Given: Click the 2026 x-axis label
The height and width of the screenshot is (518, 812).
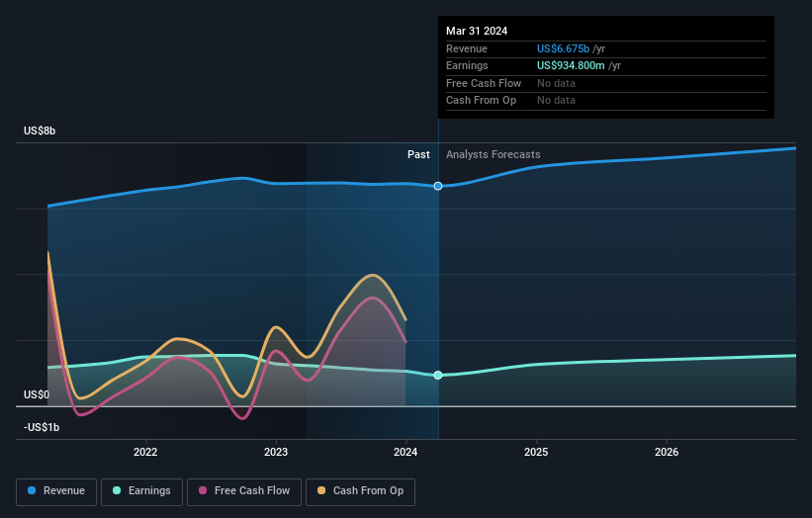Looking at the screenshot, I should tap(667, 452).
